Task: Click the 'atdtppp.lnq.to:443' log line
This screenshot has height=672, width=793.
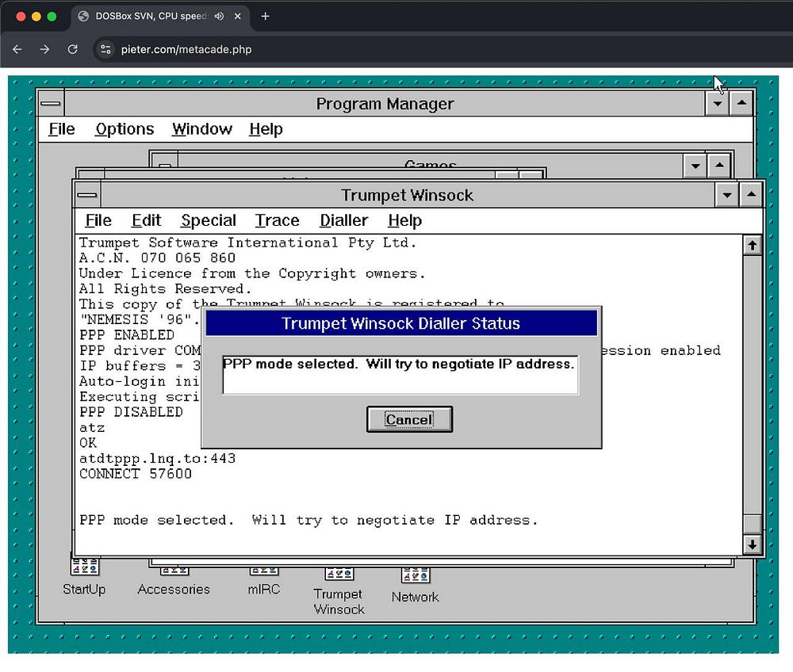Action: (x=157, y=459)
